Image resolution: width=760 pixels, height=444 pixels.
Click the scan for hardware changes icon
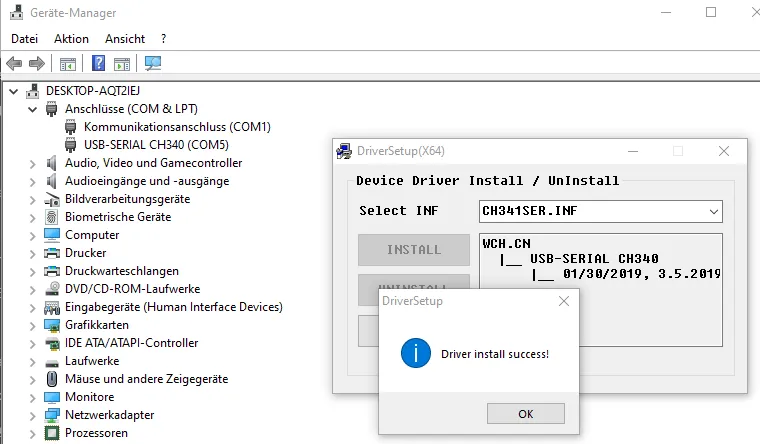pyautogui.click(x=153, y=64)
